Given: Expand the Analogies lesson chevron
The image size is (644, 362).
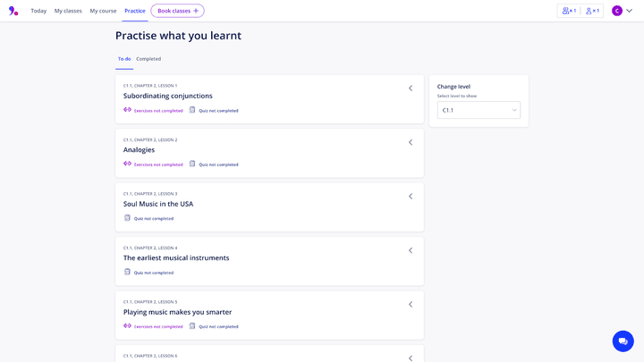Looking at the screenshot, I should click(411, 142).
